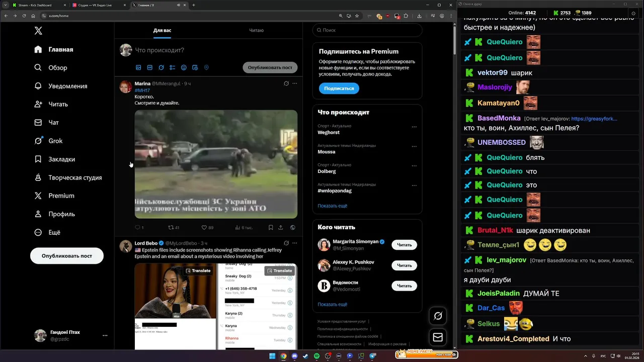The image size is (644, 362).
Task: View analytics of Marina's post
Action: (244, 228)
